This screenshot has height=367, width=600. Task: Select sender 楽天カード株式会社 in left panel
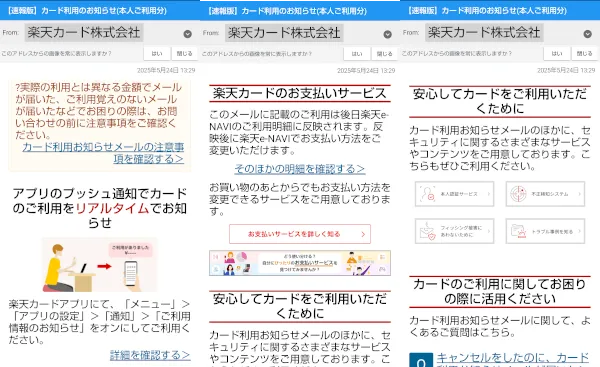[x=84, y=33]
